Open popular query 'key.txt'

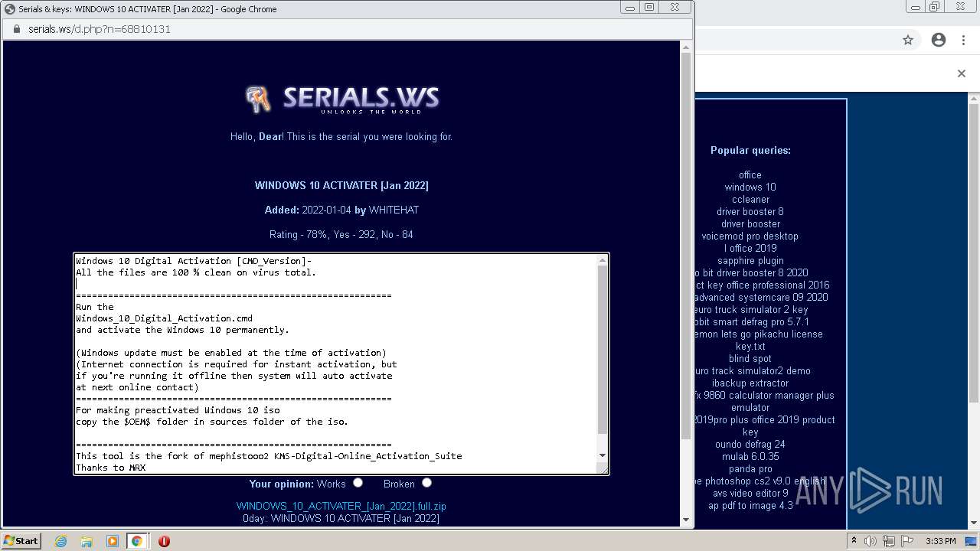click(x=750, y=346)
